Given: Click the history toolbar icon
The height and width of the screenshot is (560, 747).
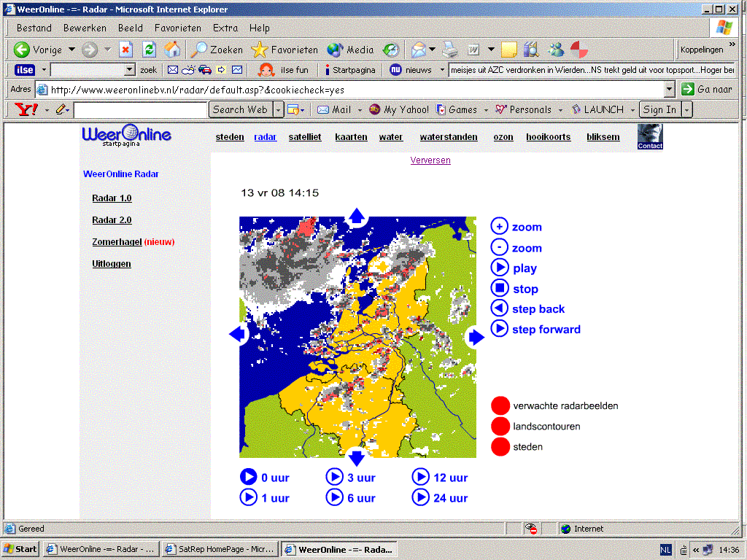Looking at the screenshot, I should pos(391,50).
